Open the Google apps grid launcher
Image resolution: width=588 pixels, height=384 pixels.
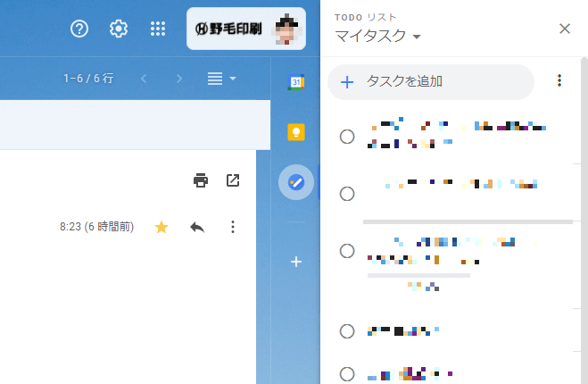[x=158, y=29]
